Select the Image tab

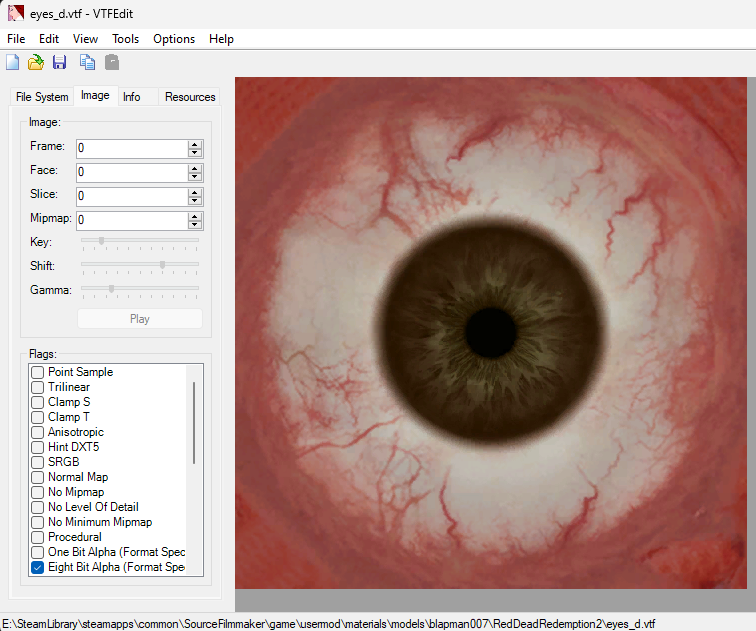click(x=95, y=95)
